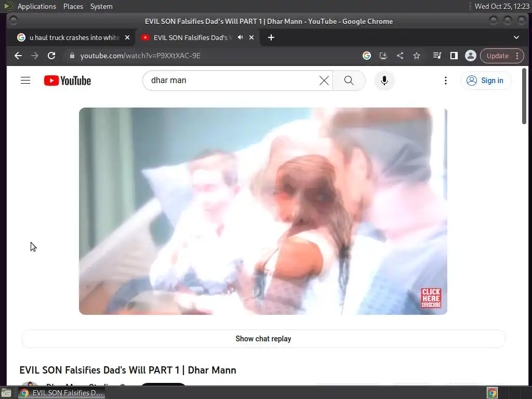Click the EVIL SON taskbar window button
Viewport: 532px width, 399px height.
pos(61,393)
